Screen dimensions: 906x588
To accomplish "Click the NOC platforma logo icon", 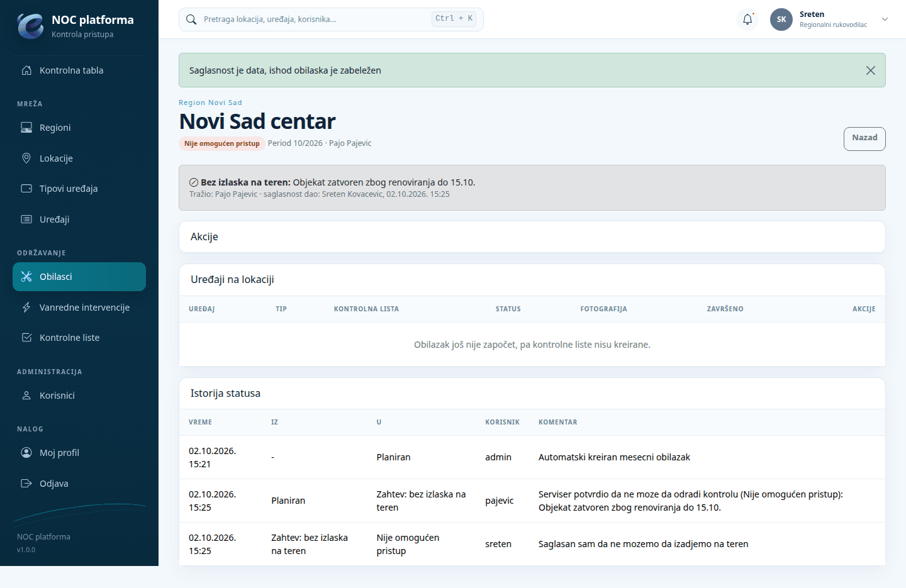I will (x=30, y=26).
